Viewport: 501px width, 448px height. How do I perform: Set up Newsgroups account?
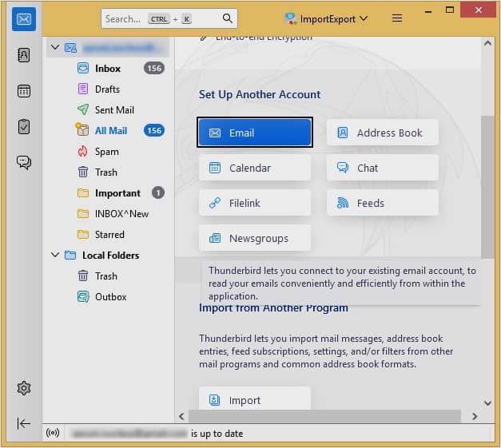tap(255, 238)
